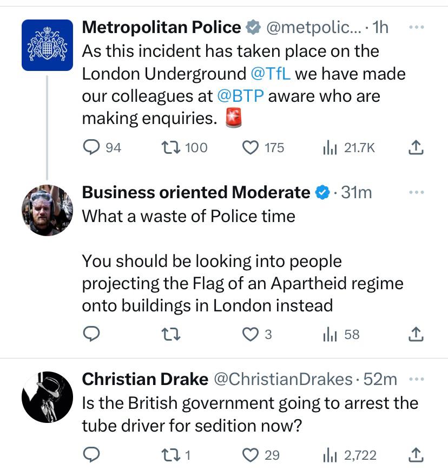
Task: Open Christian Drake's username link
Action: click(284, 379)
